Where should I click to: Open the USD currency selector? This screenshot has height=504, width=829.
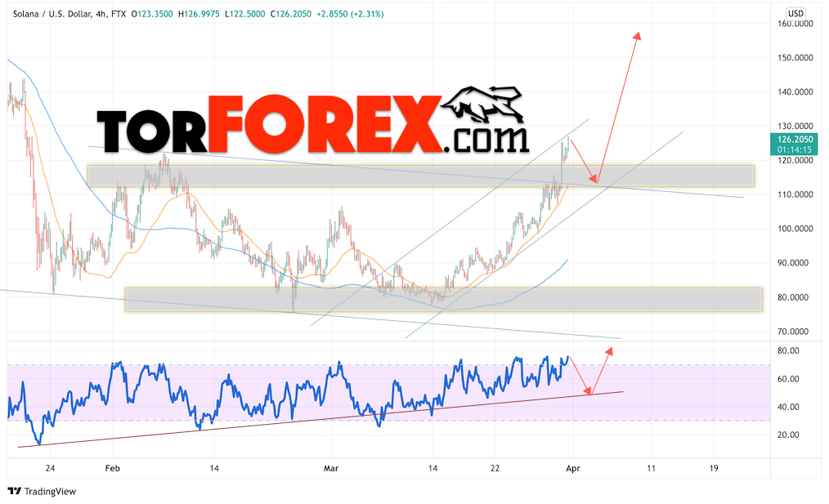coord(795,14)
